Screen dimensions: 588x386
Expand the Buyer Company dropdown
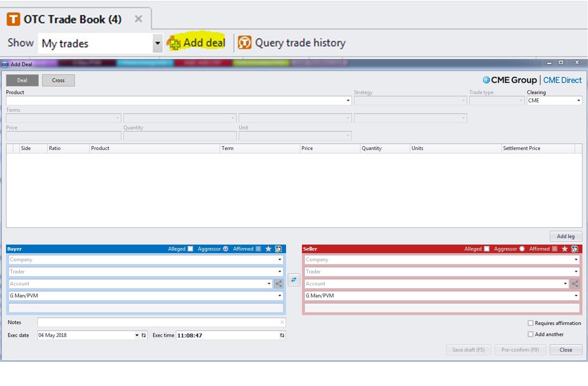[x=280, y=260]
